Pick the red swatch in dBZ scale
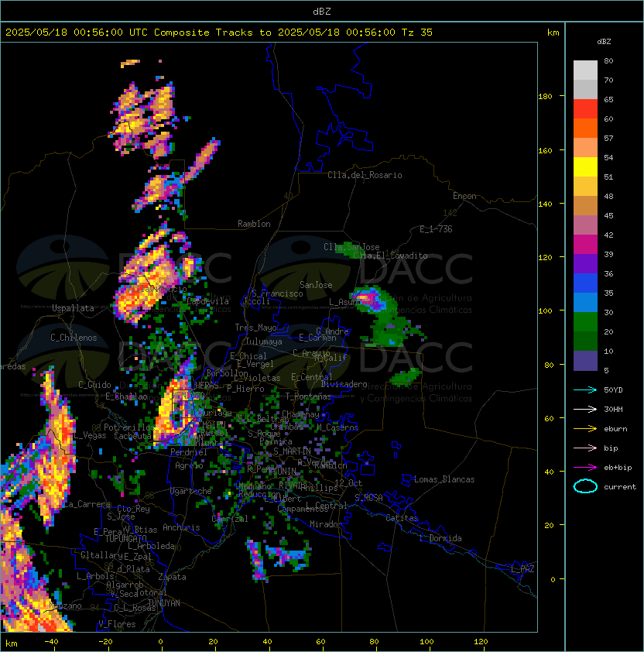The width and height of the screenshot is (644, 652). (x=585, y=109)
